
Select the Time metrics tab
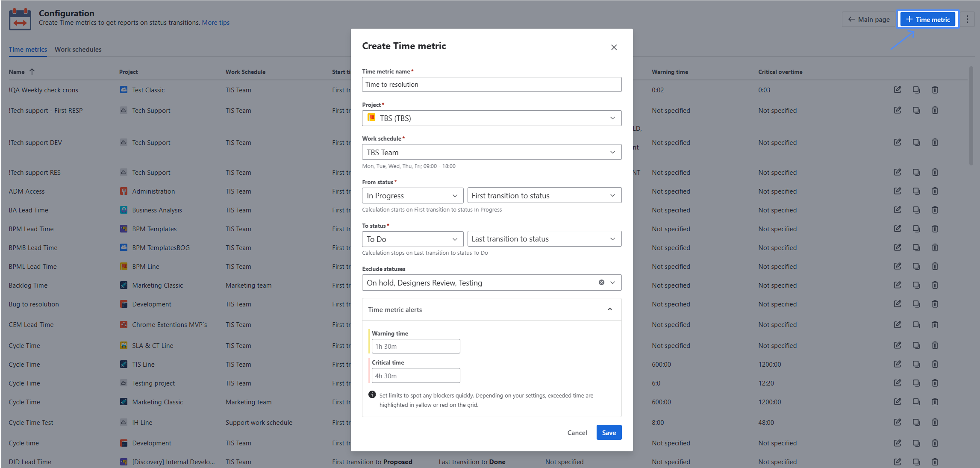point(28,50)
